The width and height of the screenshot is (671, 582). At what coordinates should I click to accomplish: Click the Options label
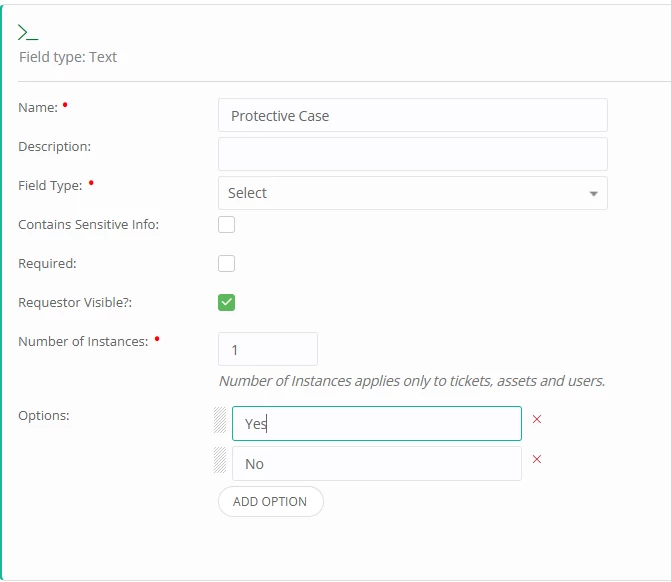(44, 415)
